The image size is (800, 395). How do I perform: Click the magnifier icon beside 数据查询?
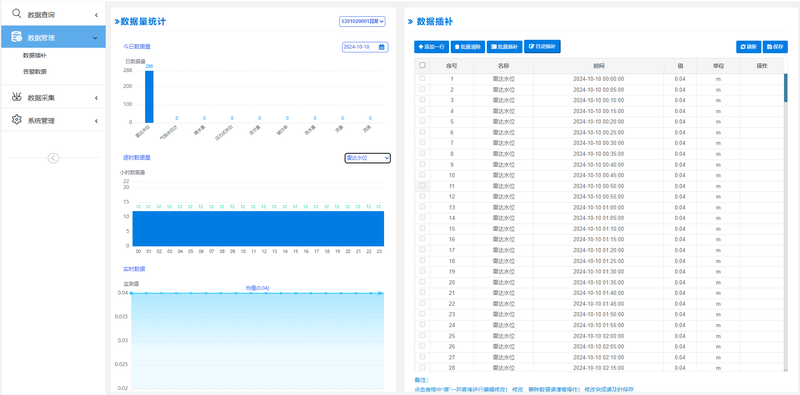(17, 14)
